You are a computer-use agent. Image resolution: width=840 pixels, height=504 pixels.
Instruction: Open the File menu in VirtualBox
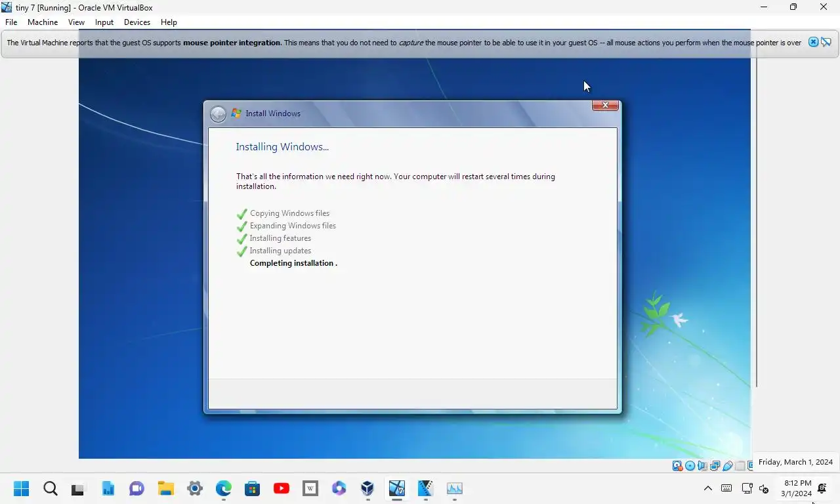pos(11,22)
